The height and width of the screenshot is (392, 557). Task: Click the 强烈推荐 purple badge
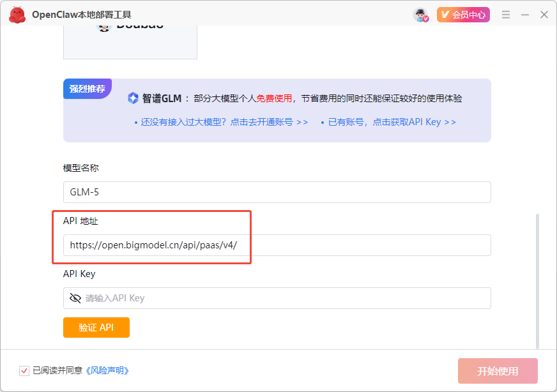coord(87,89)
